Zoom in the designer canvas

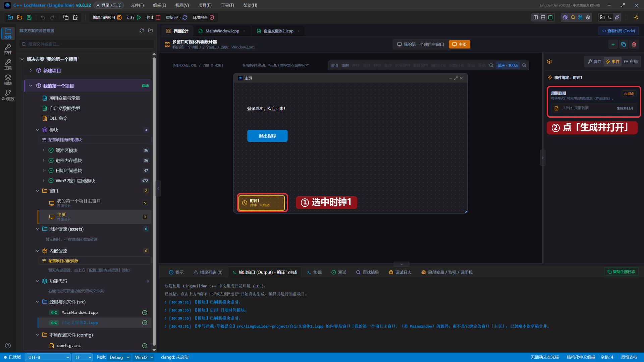coord(524,65)
